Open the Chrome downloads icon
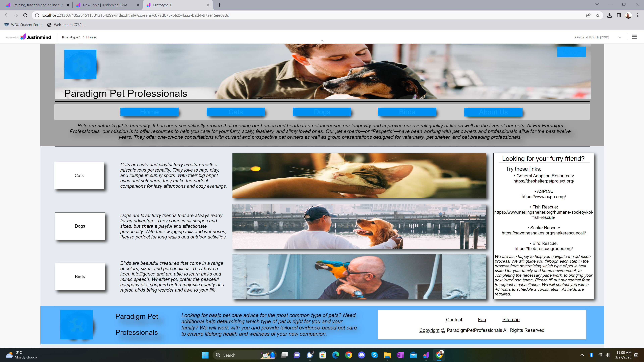 (x=609, y=15)
